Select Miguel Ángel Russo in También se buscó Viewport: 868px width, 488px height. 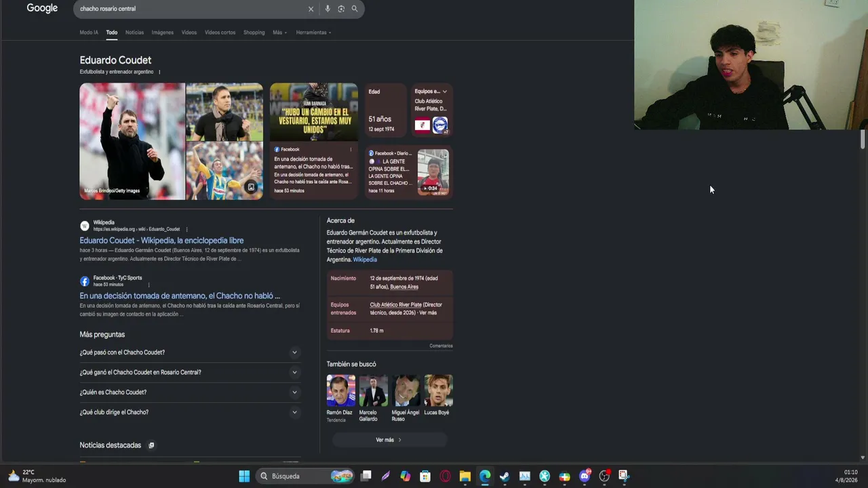coord(406,399)
